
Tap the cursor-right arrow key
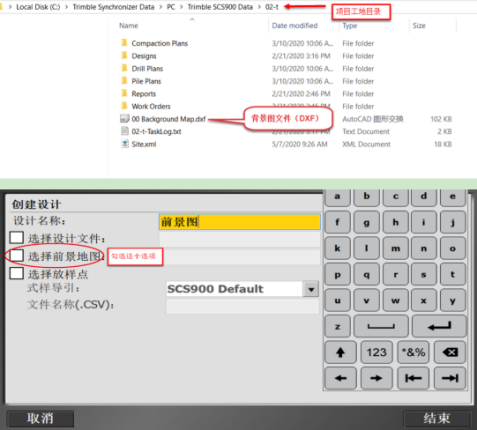377,378
